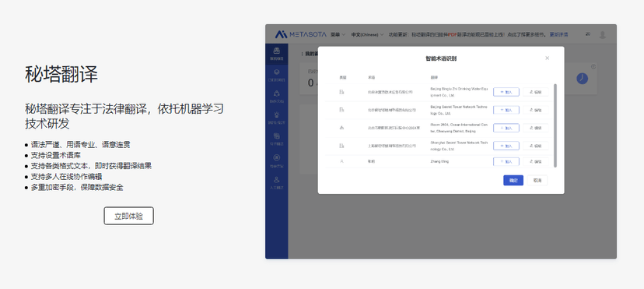Click the 支持多人在线协作编辑 bullet
Image resolution: width=644 pixels, height=289 pixels.
pos(66,177)
